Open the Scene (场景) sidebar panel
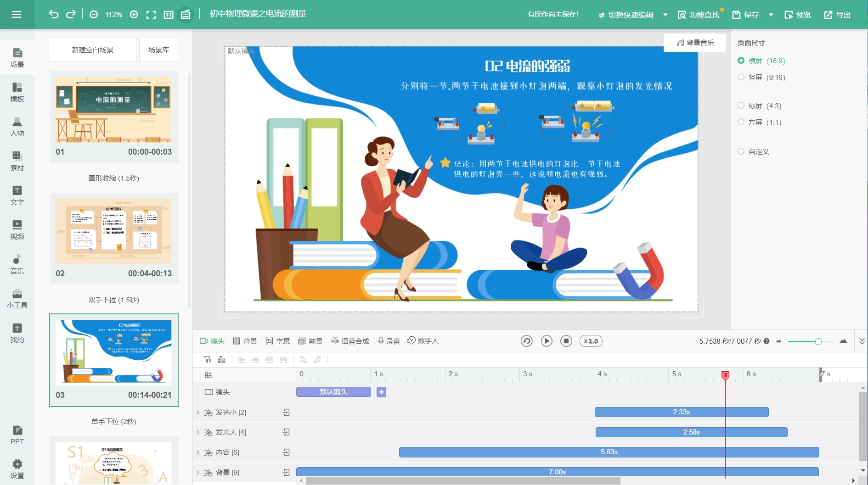Viewport: 868px width, 485px height. click(x=17, y=58)
